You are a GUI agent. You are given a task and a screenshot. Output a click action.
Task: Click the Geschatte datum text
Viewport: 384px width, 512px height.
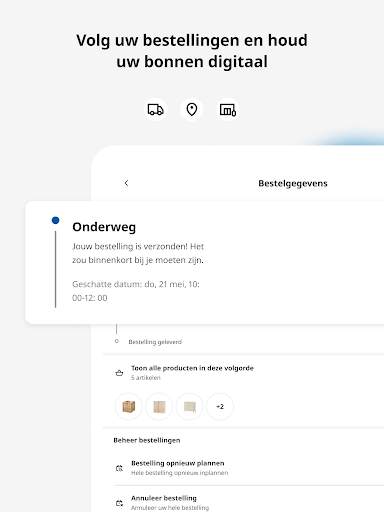click(x=136, y=291)
